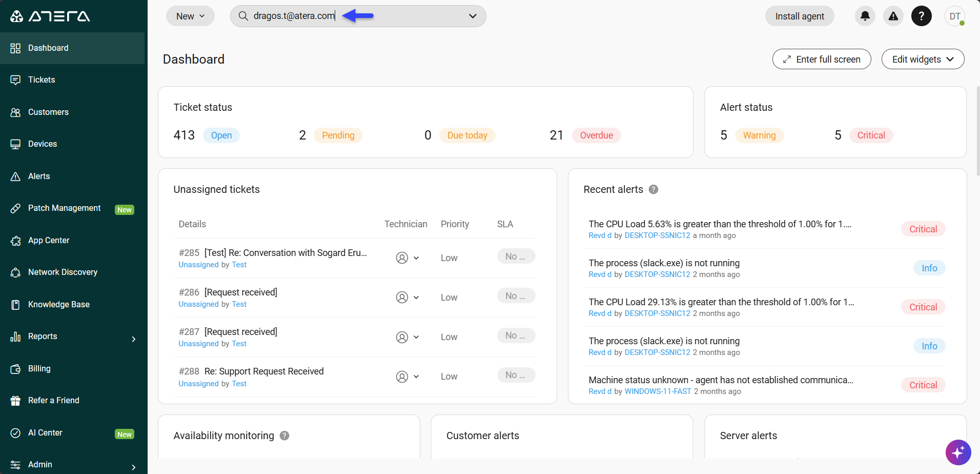Open Patch Management from the sidebar

(x=64, y=208)
